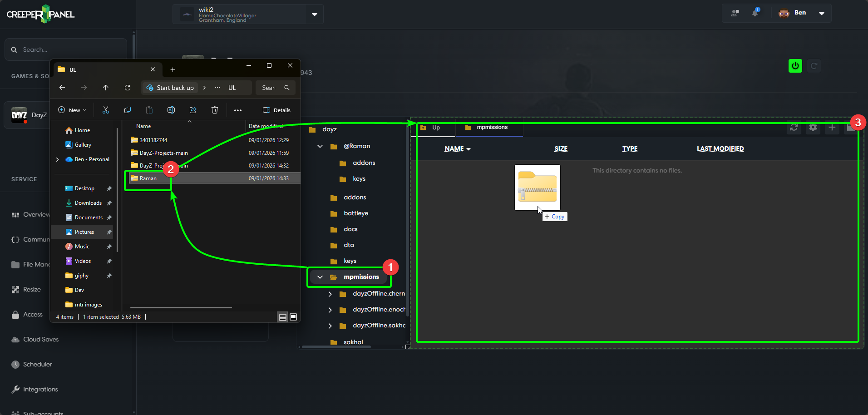Viewport: 868px width, 415px height.
Task: Click the Share icon in Explorer's toolbar
Action: (193, 110)
